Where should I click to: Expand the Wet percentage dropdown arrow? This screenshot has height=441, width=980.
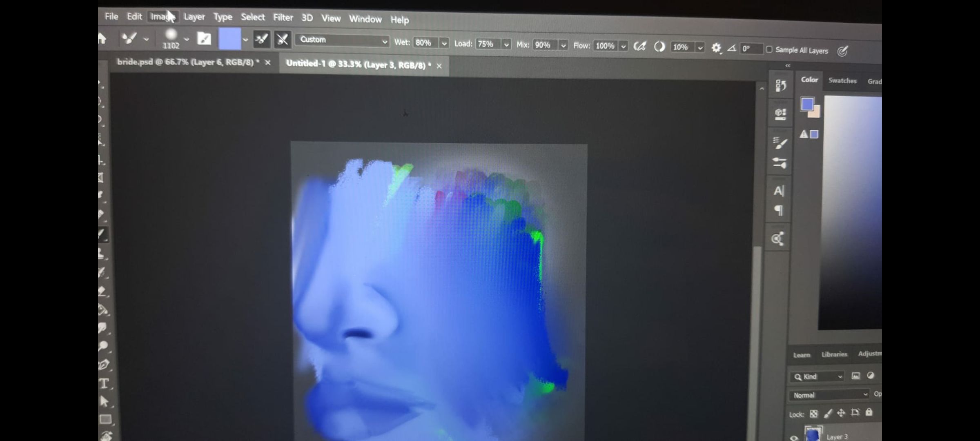(x=444, y=43)
